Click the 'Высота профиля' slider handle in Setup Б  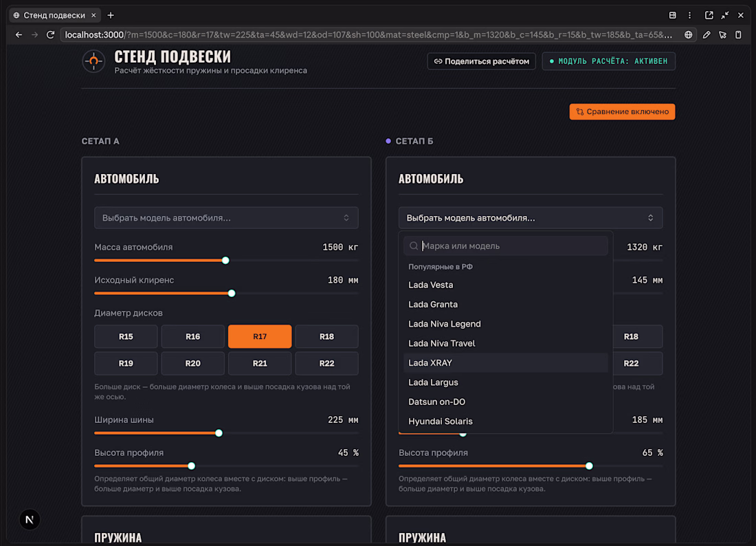tap(589, 466)
